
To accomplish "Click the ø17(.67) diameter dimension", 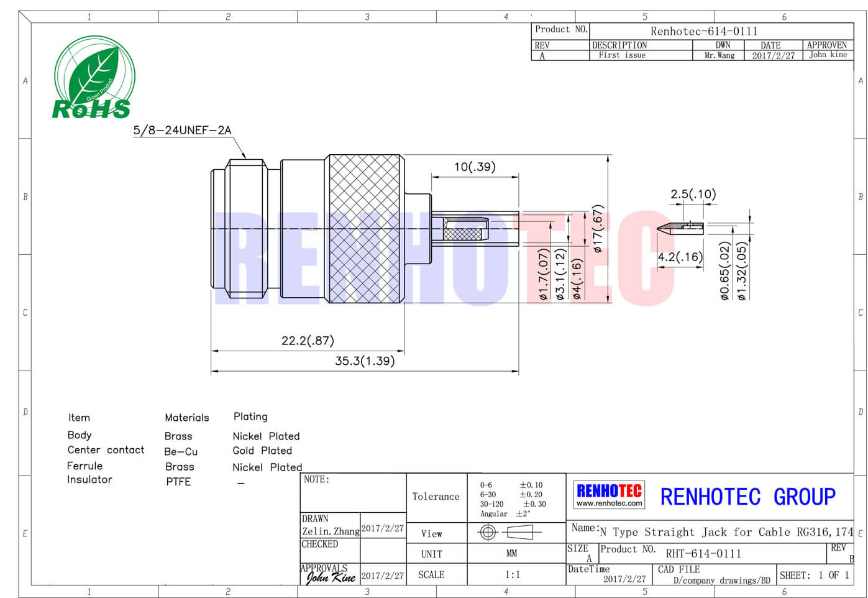I will (x=598, y=229).
